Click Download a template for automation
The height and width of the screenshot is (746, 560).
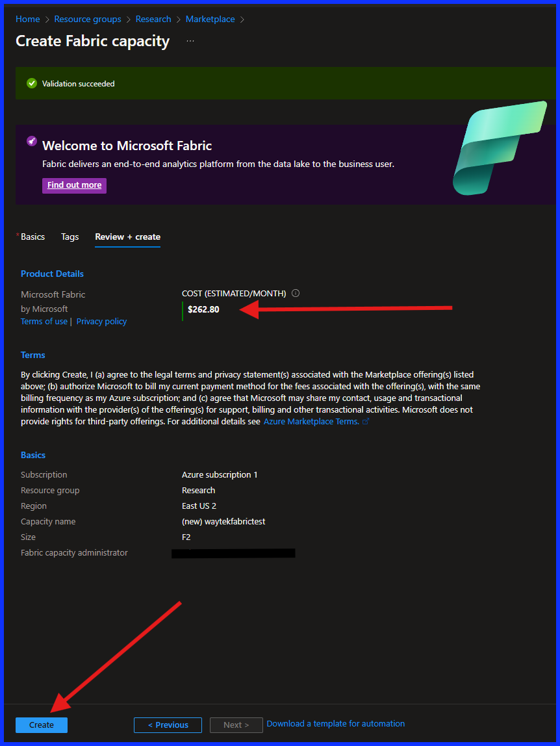coord(335,723)
